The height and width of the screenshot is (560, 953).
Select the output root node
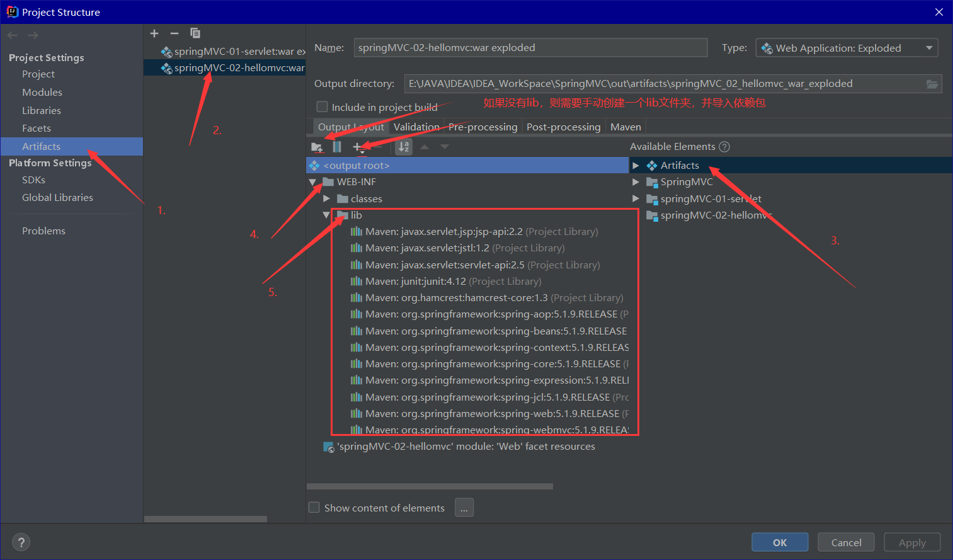[x=467, y=166]
